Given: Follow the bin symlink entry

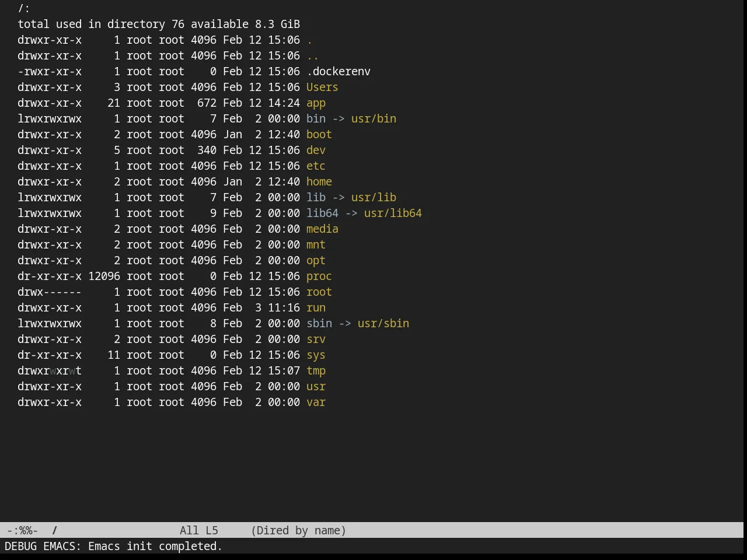Looking at the screenshot, I should (x=316, y=118).
